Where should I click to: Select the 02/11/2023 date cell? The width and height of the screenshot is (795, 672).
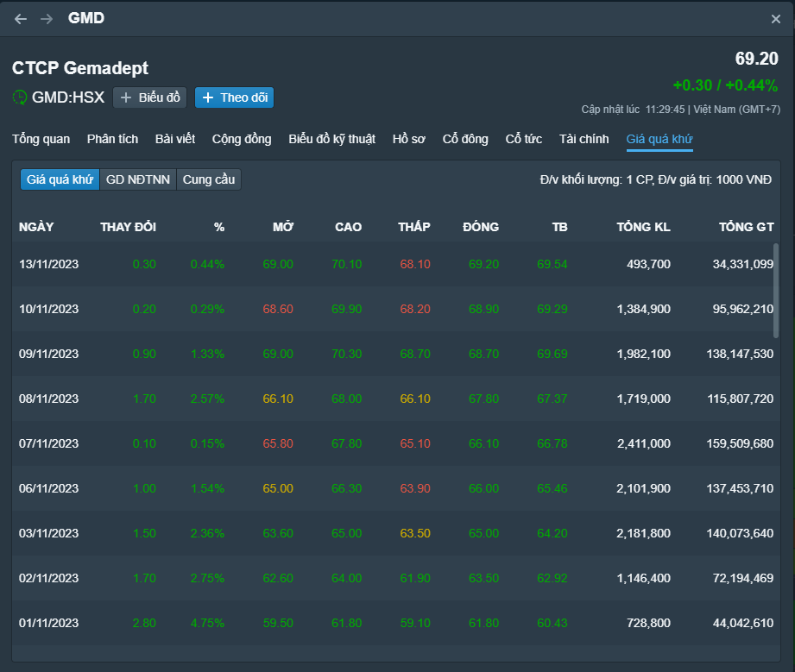48,578
